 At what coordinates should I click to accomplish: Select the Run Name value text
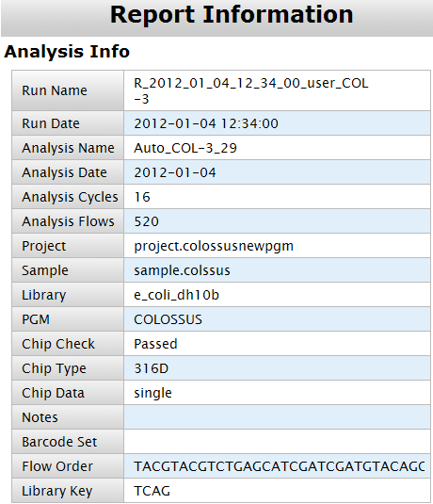point(251,91)
